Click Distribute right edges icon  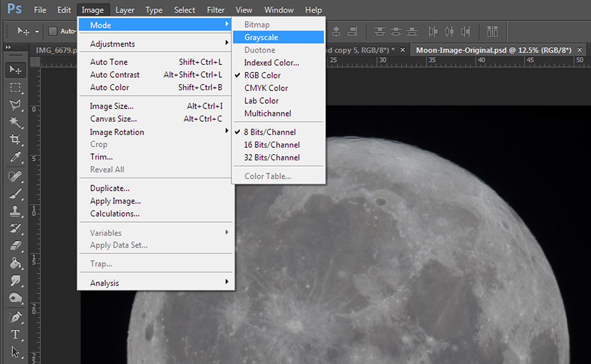coord(465,32)
